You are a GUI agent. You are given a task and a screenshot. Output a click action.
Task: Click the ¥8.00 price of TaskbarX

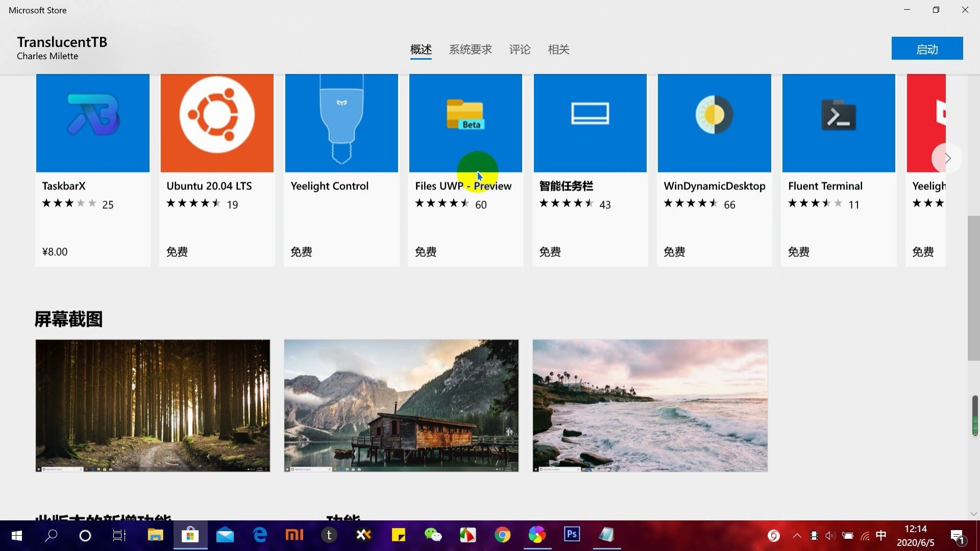[x=55, y=252]
